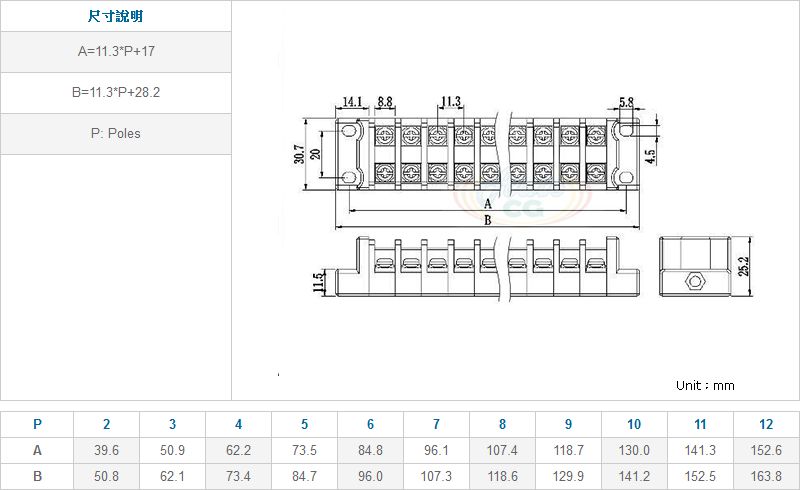Click the P: Poles row
Screen dimensions: 800x490
pos(116,133)
